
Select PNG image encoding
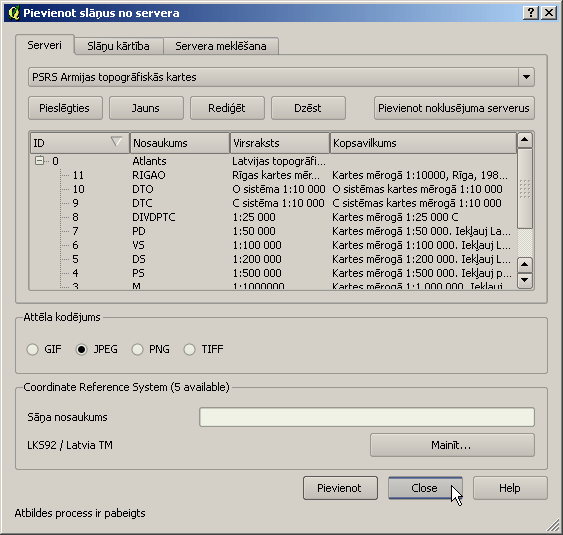coord(137,349)
